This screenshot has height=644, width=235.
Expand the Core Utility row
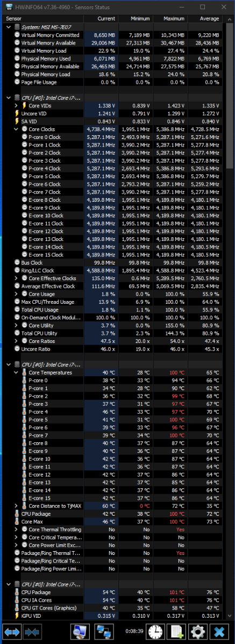[x=16, y=325]
